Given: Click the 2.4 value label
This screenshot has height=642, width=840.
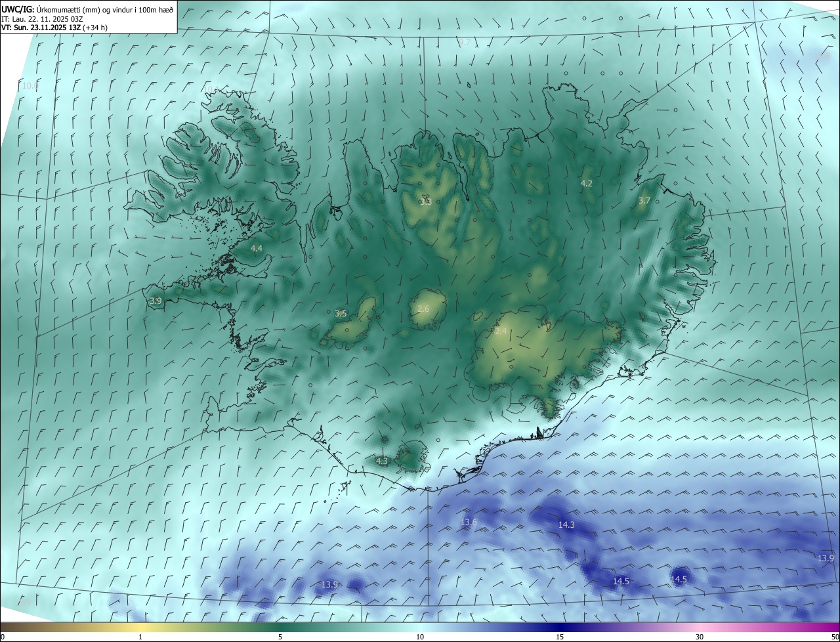Looking at the screenshot, I should click(x=501, y=332).
